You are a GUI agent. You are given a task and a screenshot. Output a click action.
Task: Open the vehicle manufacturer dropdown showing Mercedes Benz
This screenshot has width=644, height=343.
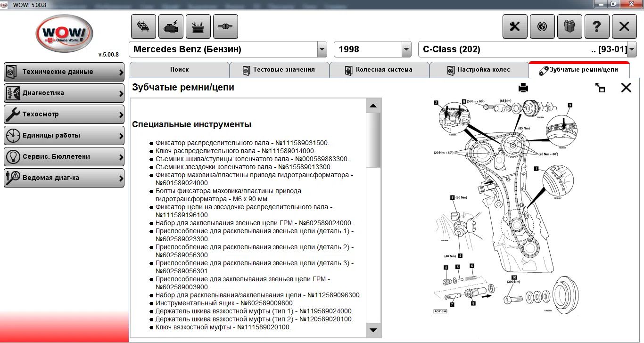322,49
